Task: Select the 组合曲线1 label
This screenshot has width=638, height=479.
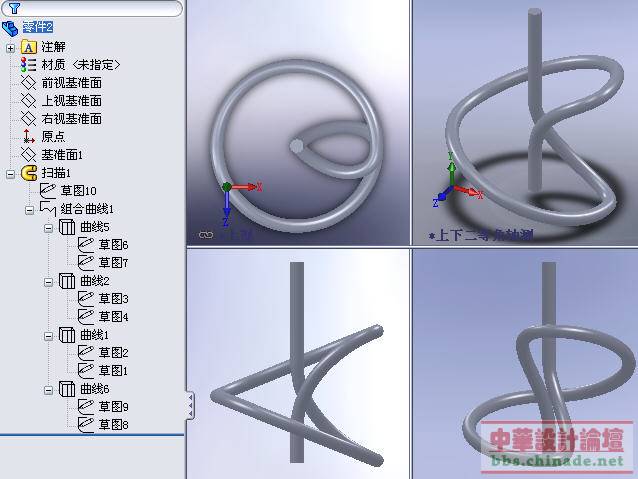Action: click(87, 209)
